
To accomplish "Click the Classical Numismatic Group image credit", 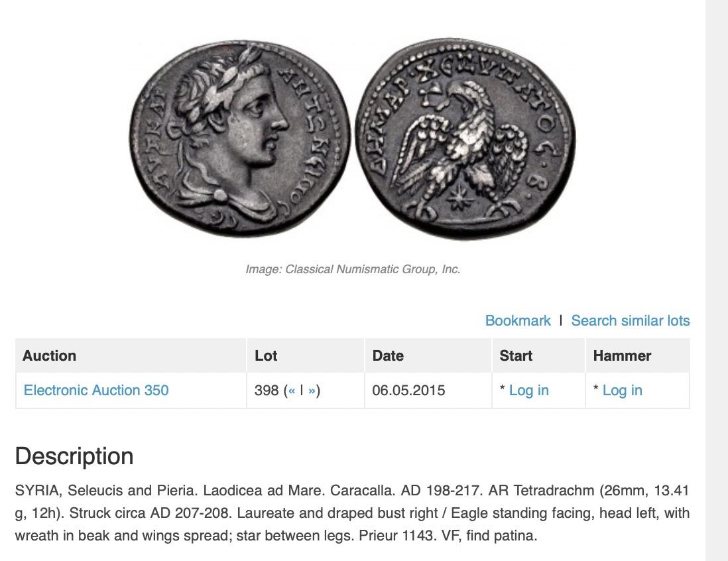I will (353, 269).
